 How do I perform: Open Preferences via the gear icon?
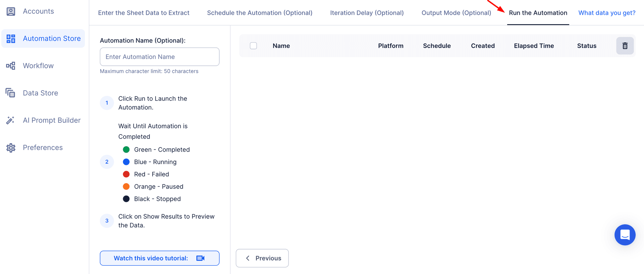coord(11,148)
